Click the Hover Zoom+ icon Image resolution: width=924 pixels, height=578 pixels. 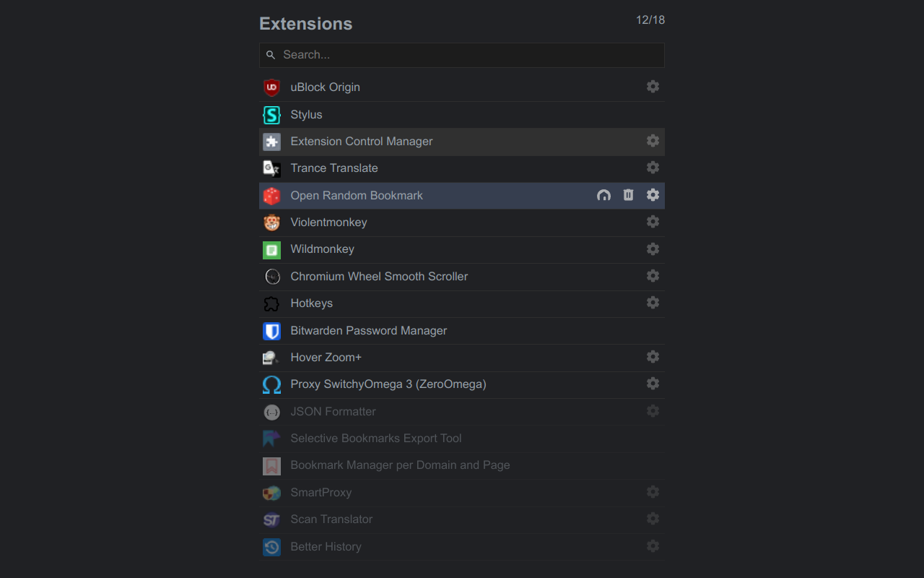(x=271, y=358)
